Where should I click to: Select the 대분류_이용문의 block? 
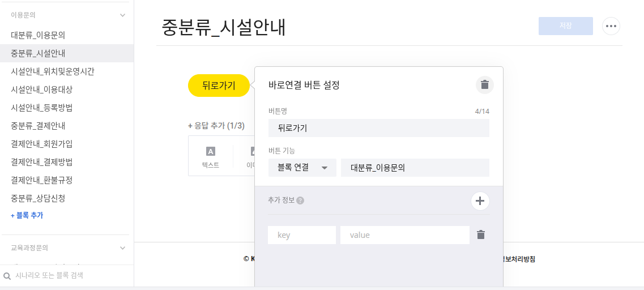[x=38, y=35]
